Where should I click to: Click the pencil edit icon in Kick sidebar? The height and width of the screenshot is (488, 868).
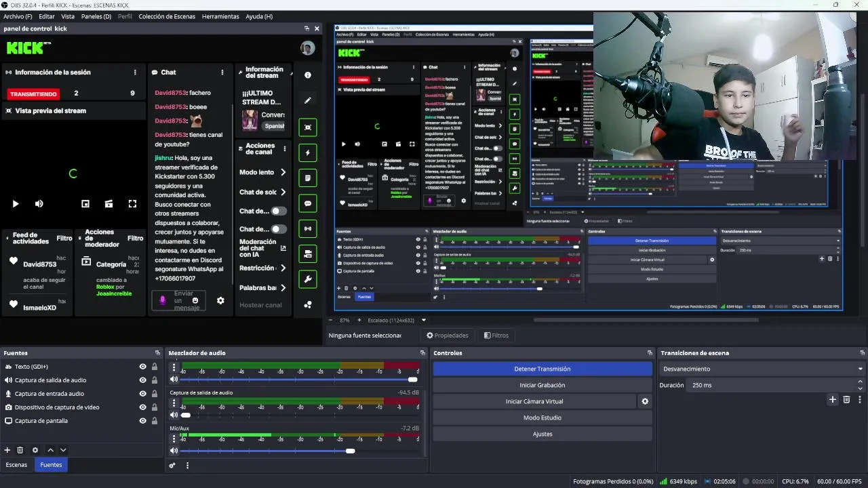point(308,100)
